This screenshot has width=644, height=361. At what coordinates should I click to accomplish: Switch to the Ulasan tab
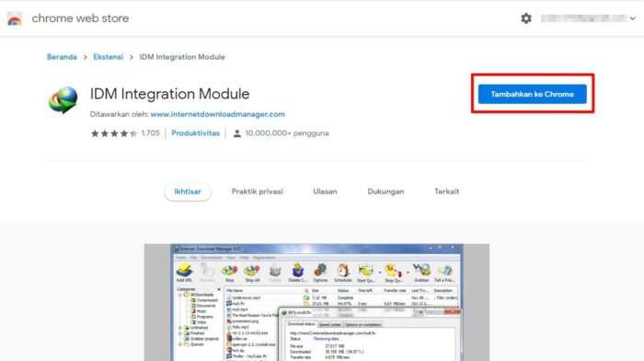325,192
